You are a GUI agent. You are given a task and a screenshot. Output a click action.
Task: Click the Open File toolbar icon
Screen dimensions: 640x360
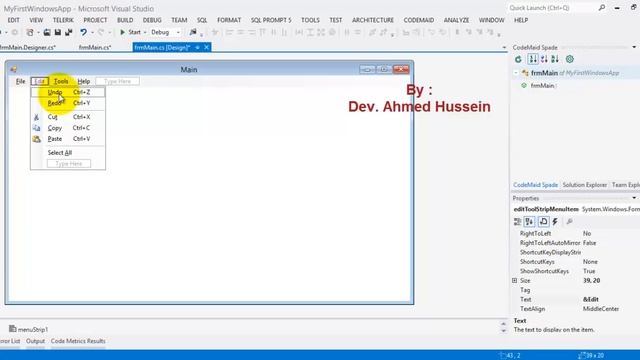(x=47, y=32)
